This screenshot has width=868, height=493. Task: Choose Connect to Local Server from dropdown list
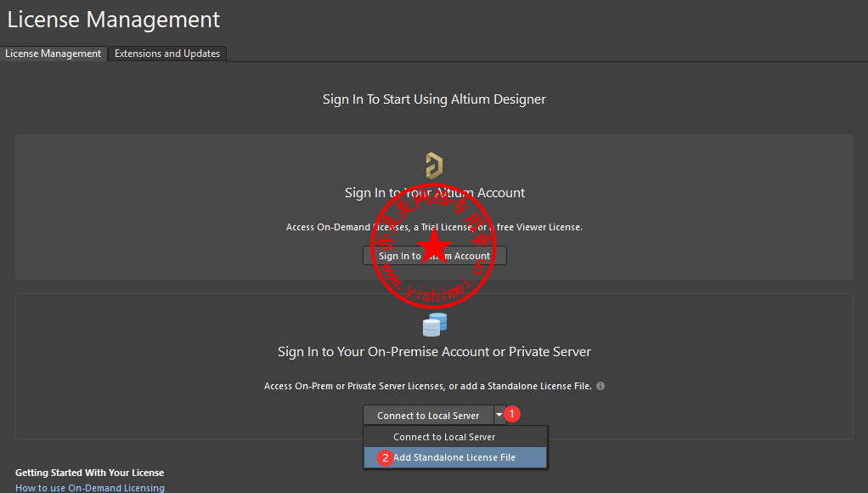[444, 437]
